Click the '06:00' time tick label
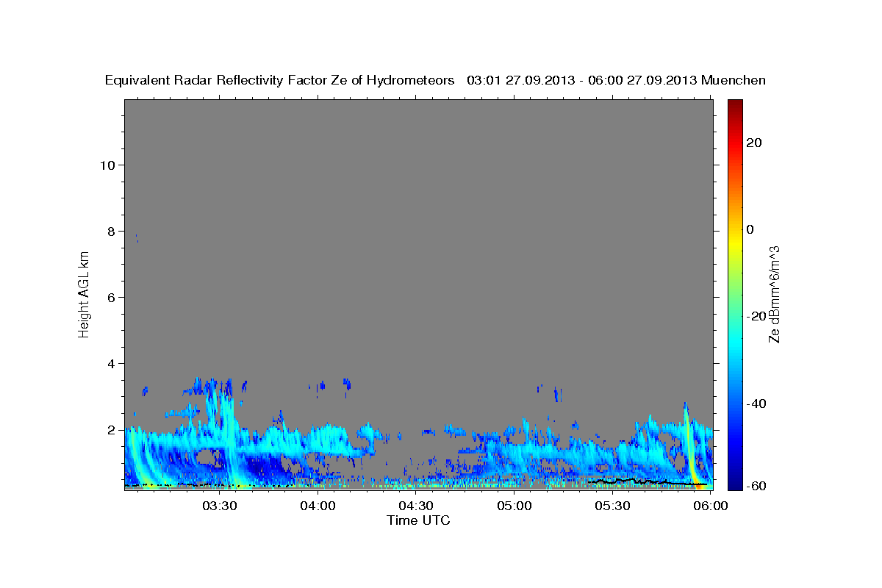This screenshot has height=588, width=882. tap(711, 506)
